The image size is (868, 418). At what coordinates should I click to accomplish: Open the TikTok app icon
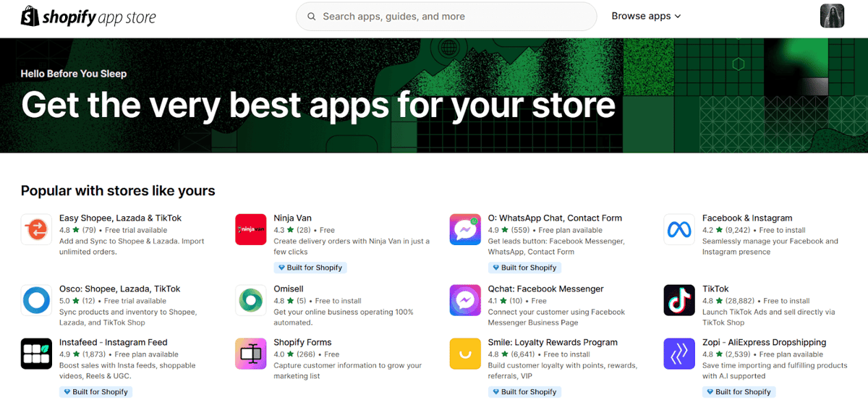pyautogui.click(x=678, y=300)
